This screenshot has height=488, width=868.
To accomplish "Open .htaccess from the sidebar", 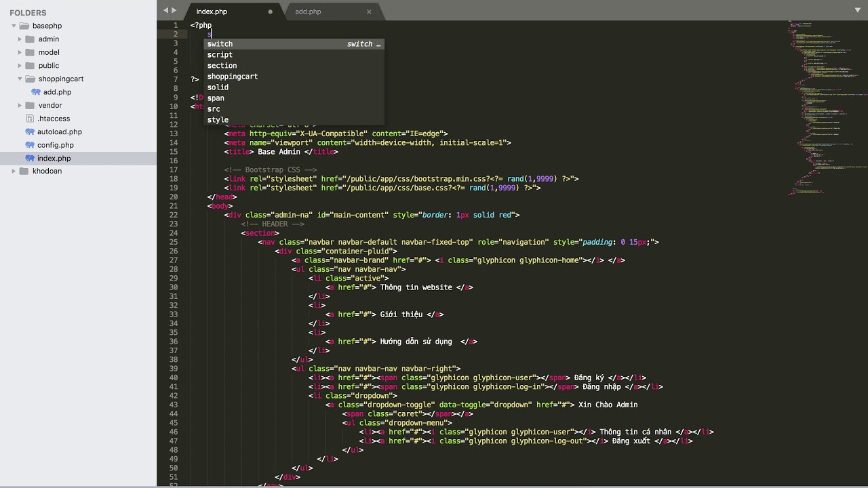I will click(x=54, y=119).
